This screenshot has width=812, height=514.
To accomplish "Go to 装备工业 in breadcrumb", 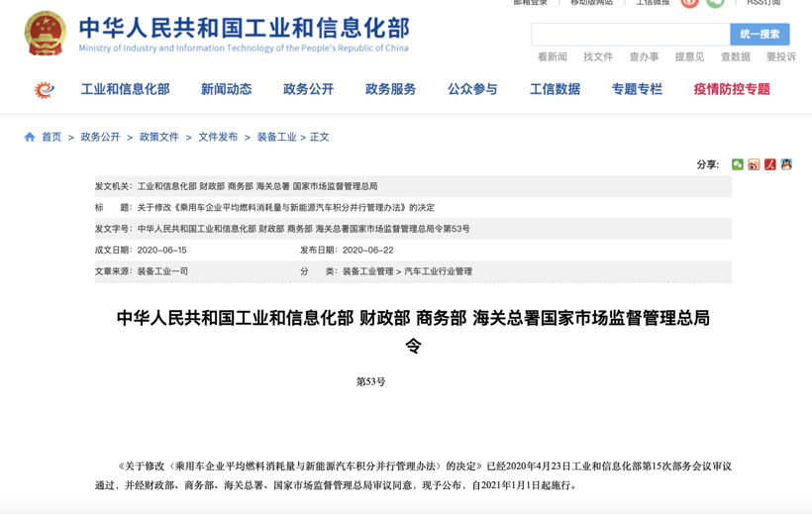I will 276,137.
